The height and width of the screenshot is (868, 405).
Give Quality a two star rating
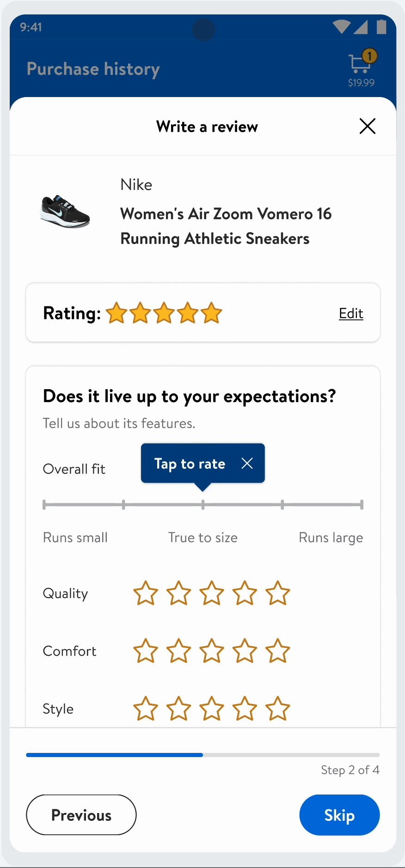178,593
